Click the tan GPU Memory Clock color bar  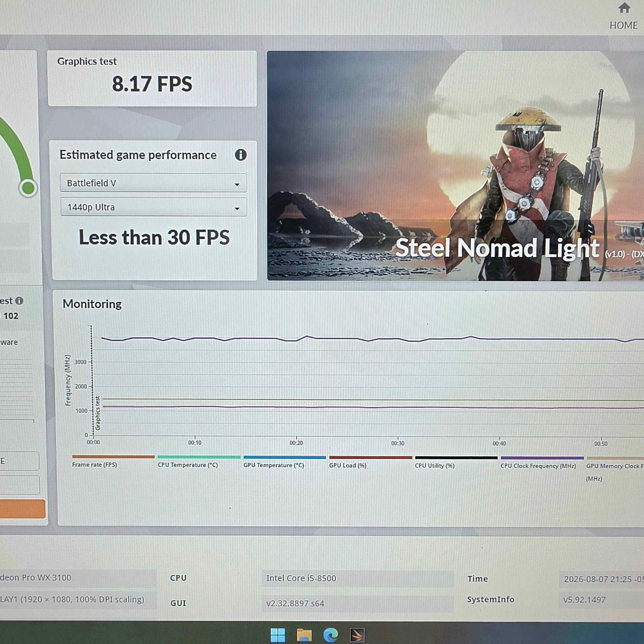click(615, 458)
